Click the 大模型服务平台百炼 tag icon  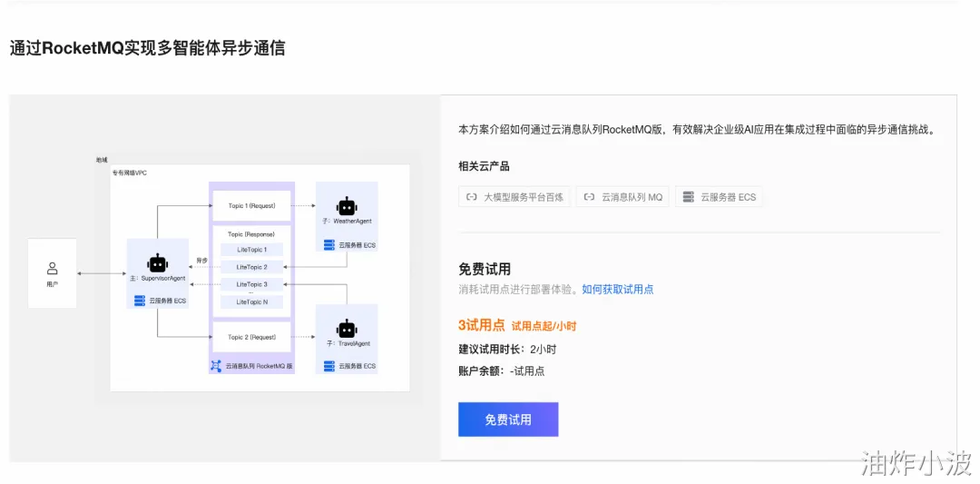pyautogui.click(x=471, y=197)
